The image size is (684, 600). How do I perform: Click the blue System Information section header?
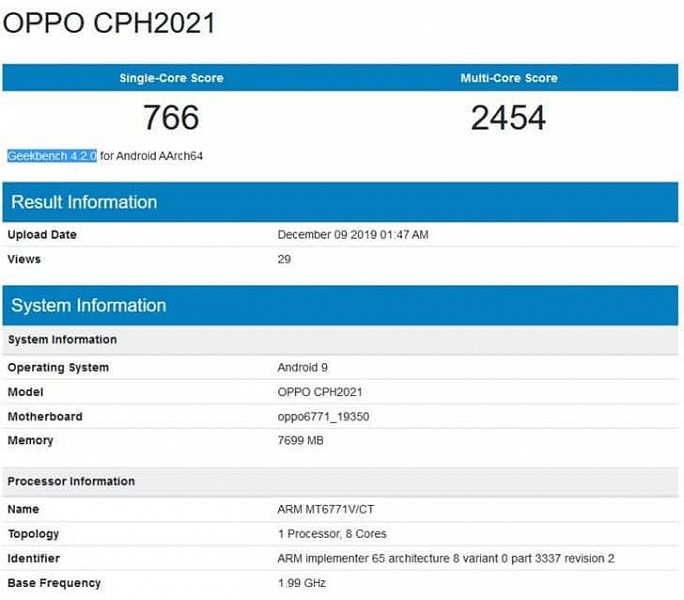(340, 305)
